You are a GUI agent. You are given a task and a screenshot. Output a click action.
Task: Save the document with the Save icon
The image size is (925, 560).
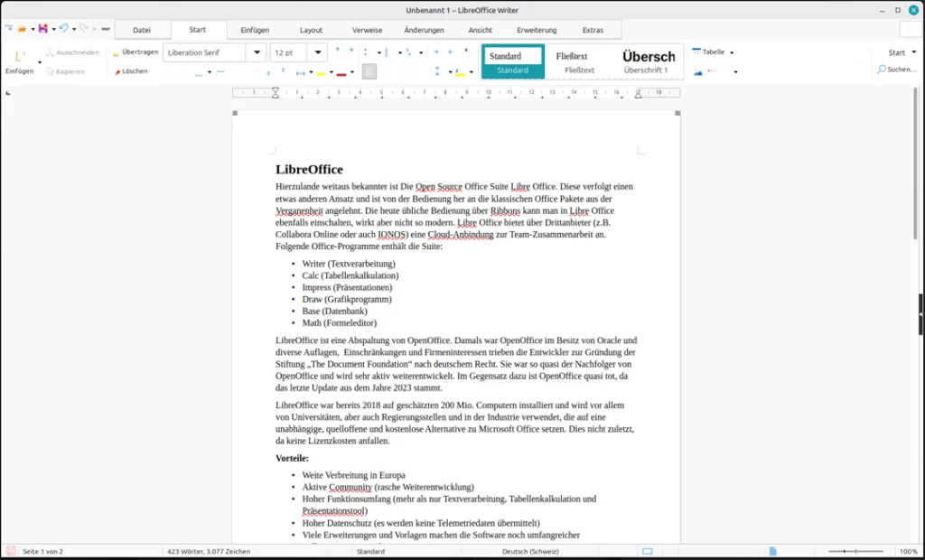(43, 28)
